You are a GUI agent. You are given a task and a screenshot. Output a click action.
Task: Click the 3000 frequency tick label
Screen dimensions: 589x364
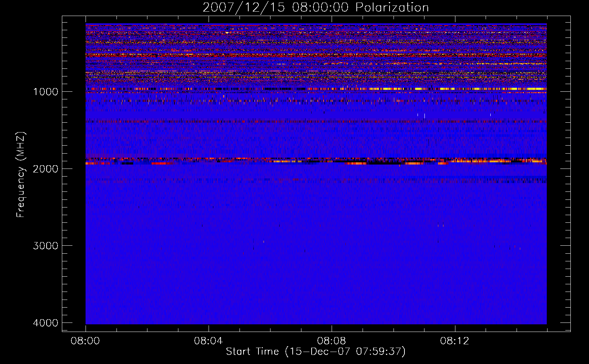(46, 246)
